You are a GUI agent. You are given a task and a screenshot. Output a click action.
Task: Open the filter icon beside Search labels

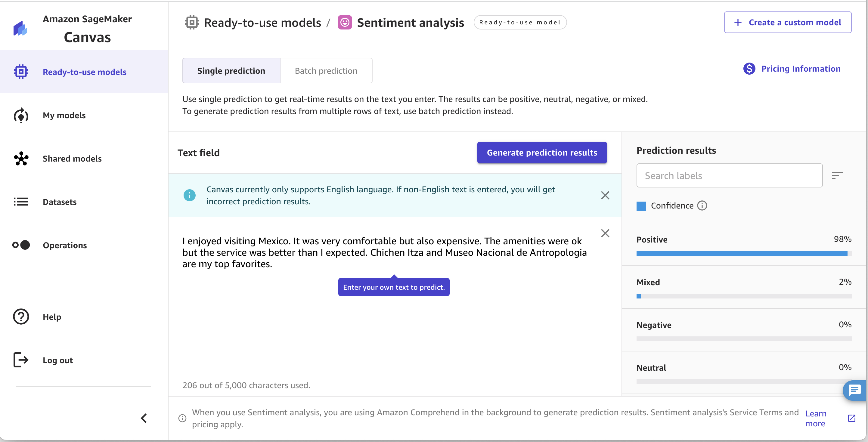point(837,175)
